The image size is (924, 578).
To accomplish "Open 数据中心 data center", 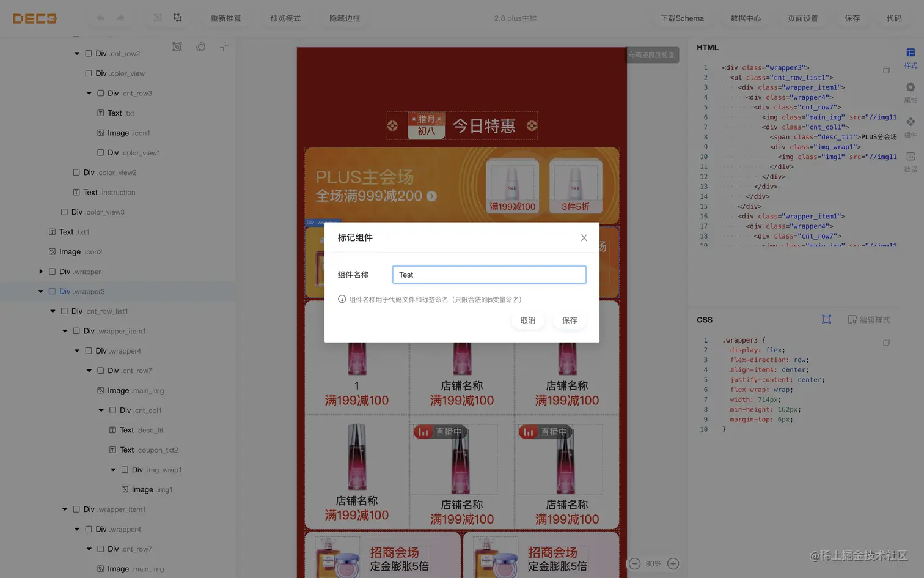I will 746,18.
